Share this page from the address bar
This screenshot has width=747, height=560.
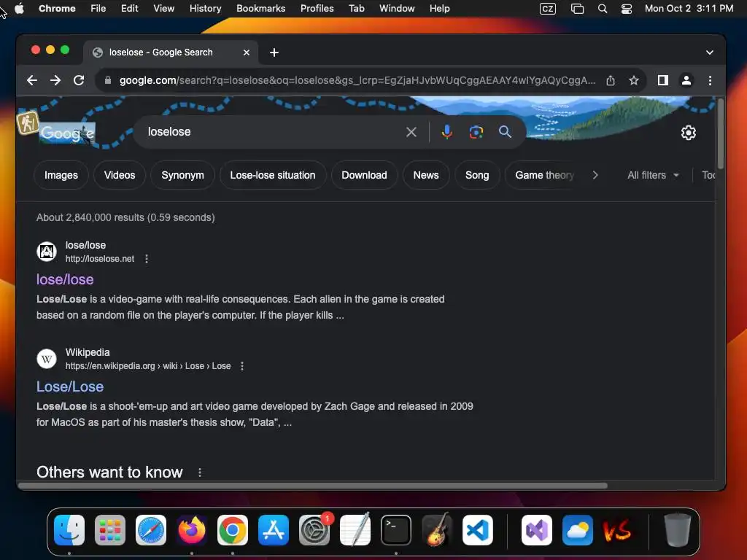611,80
